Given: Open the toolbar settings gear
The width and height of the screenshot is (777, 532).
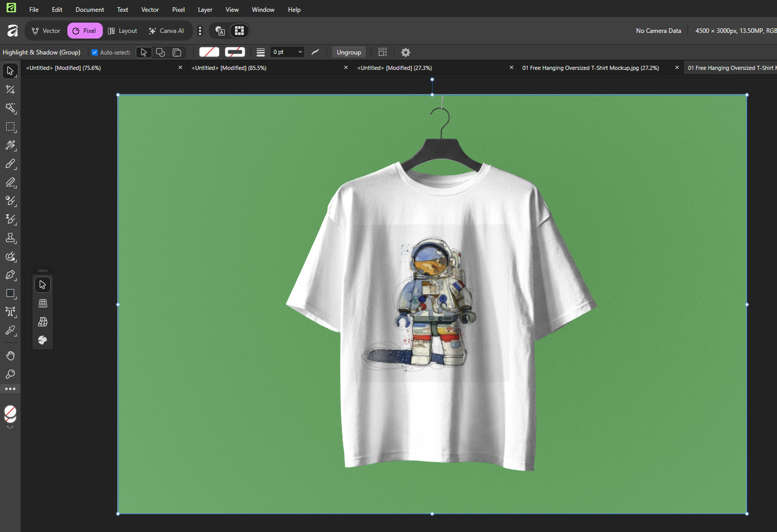Looking at the screenshot, I should [405, 52].
